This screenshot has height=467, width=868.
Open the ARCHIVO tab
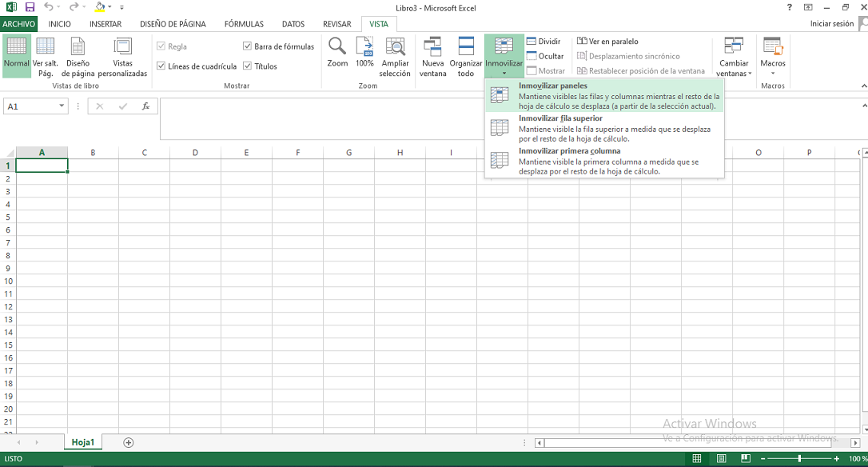coord(19,24)
